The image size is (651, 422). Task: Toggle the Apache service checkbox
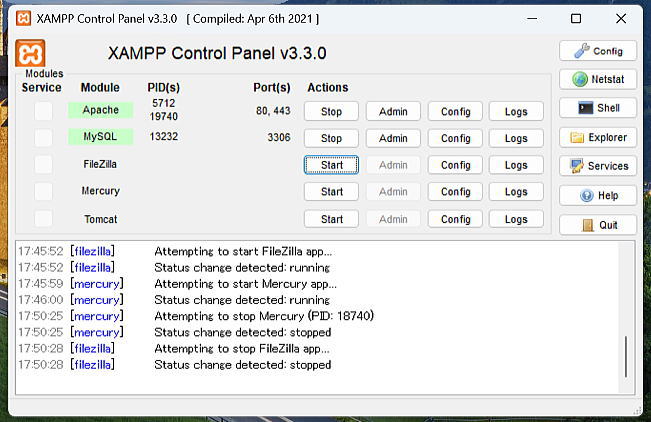[43, 111]
